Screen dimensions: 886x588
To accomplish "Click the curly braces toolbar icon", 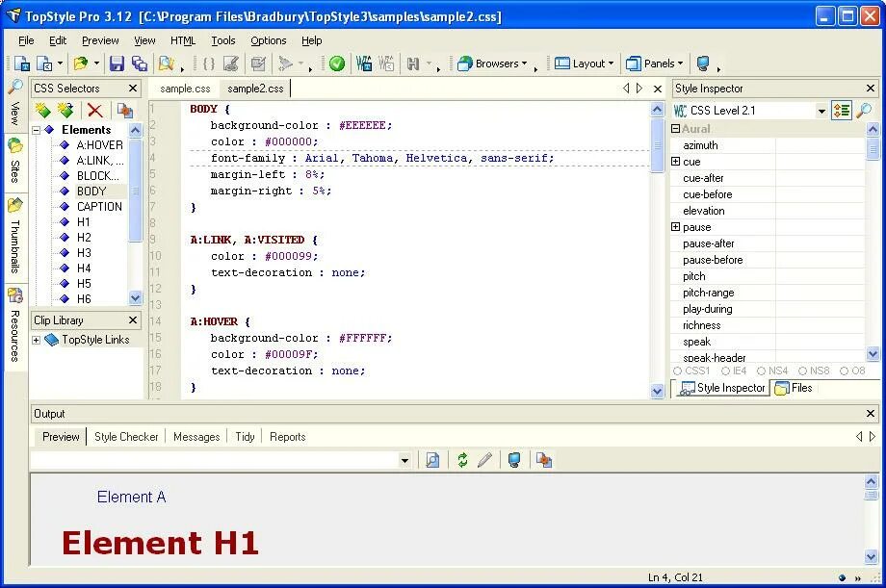I will pyautogui.click(x=209, y=64).
